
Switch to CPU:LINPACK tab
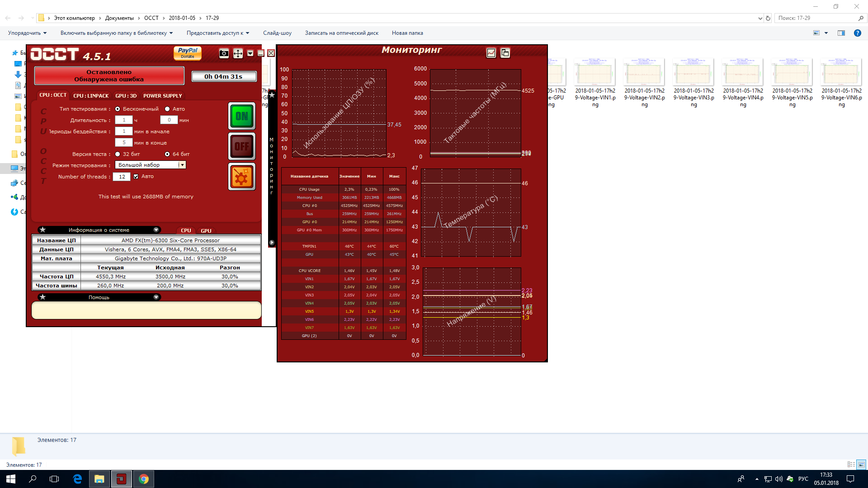coord(91,96)
